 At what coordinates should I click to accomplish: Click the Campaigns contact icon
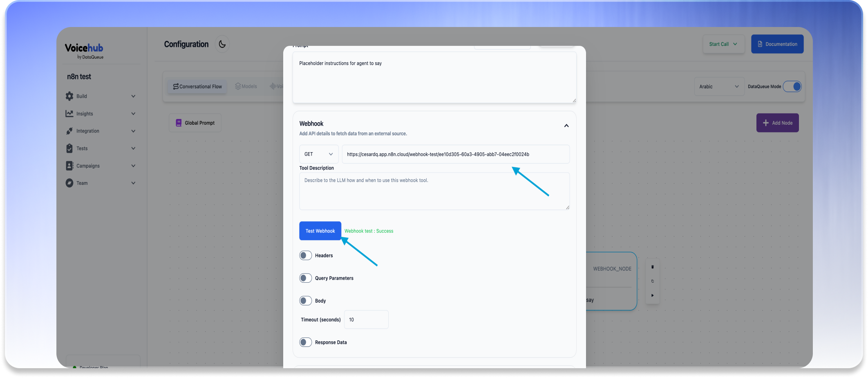pyautogui.click(x=69, y=166)
